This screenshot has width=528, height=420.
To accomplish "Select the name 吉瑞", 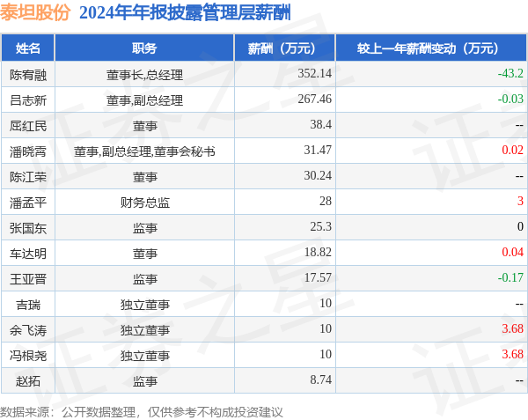I will 28,305.
